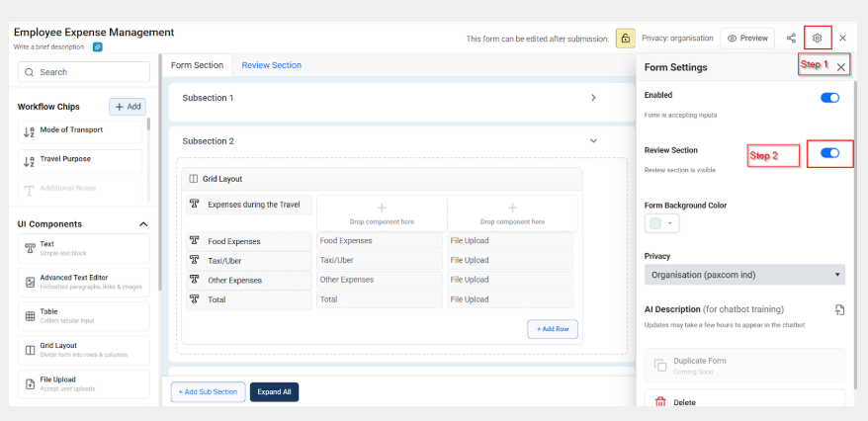This screenshot has width=868, height=421.
Task: Click the Table component icon
Action: (30, 316)
